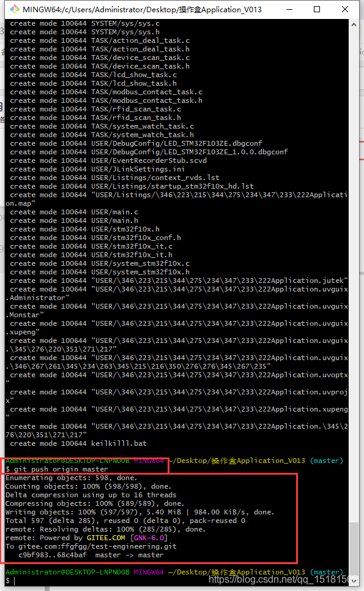
Task: Click the vertical scrollbar thumb
Action: point(354,549)
